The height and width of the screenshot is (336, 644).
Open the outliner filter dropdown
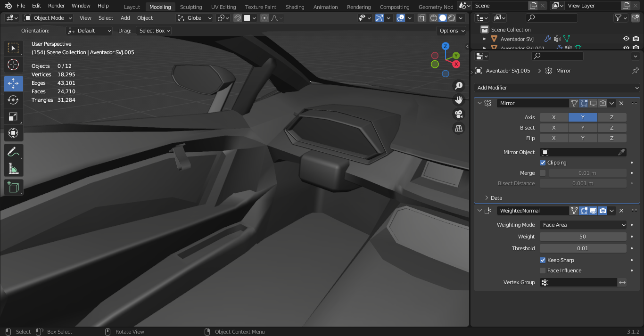click(621, 18)
